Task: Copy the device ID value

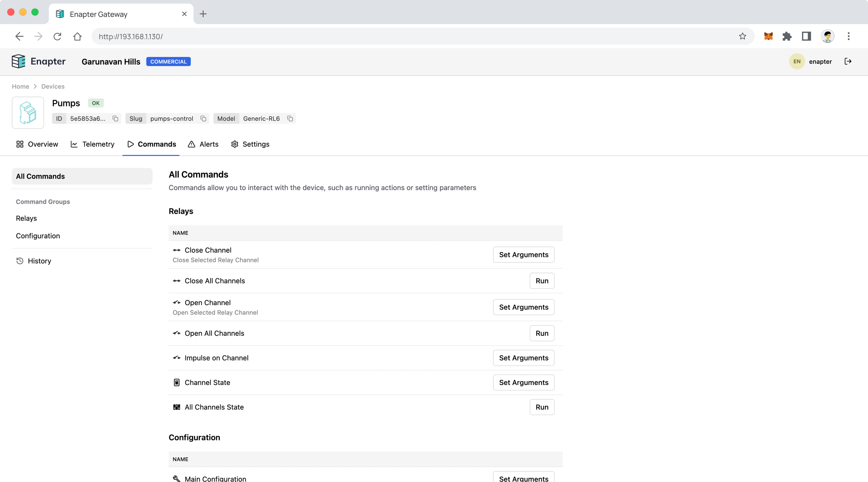Action: point(115,119)
